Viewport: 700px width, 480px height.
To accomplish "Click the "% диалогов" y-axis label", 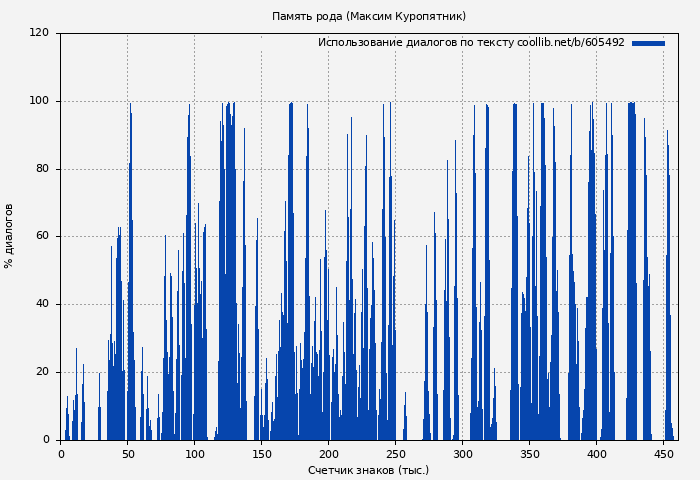I will click(x=10, y=236).
